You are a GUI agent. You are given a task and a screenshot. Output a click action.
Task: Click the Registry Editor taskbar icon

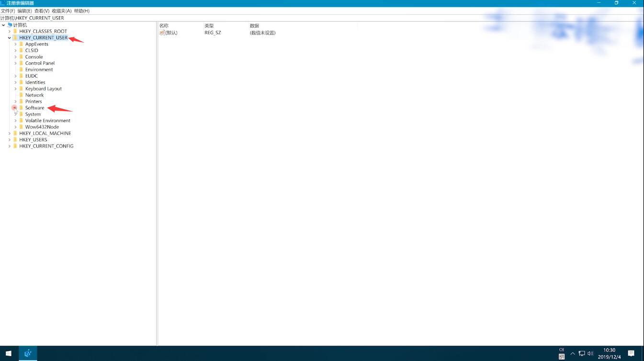coord(28,353)
